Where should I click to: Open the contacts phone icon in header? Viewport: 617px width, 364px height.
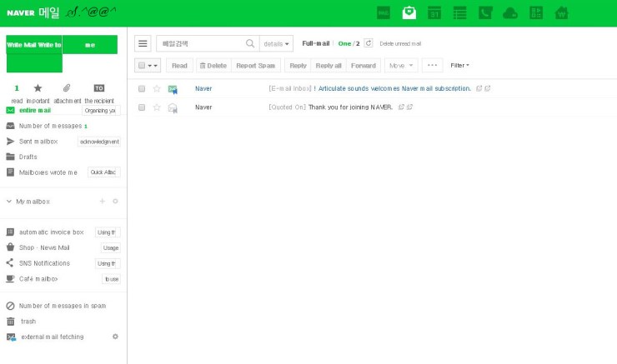[484, 12]
